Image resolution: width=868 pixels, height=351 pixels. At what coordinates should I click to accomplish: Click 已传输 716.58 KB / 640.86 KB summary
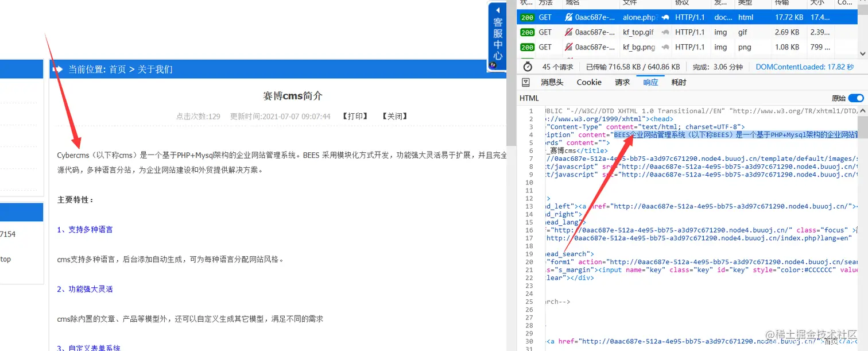(x=633, y=67)
